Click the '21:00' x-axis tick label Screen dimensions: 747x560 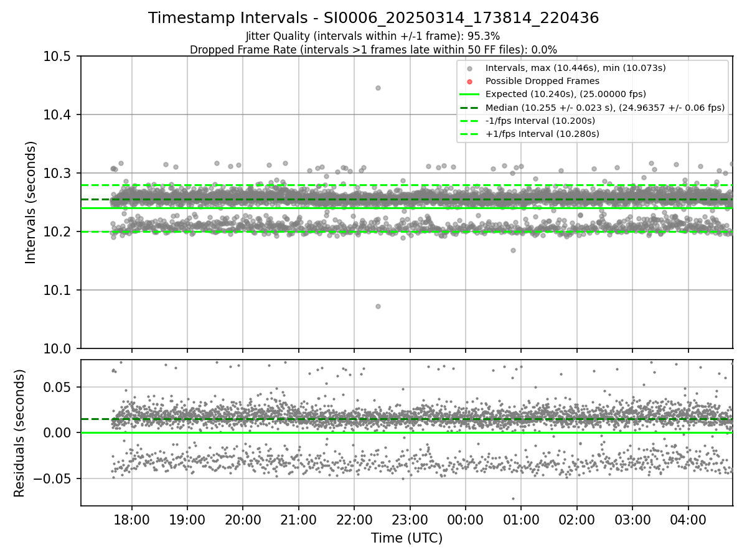298,520
